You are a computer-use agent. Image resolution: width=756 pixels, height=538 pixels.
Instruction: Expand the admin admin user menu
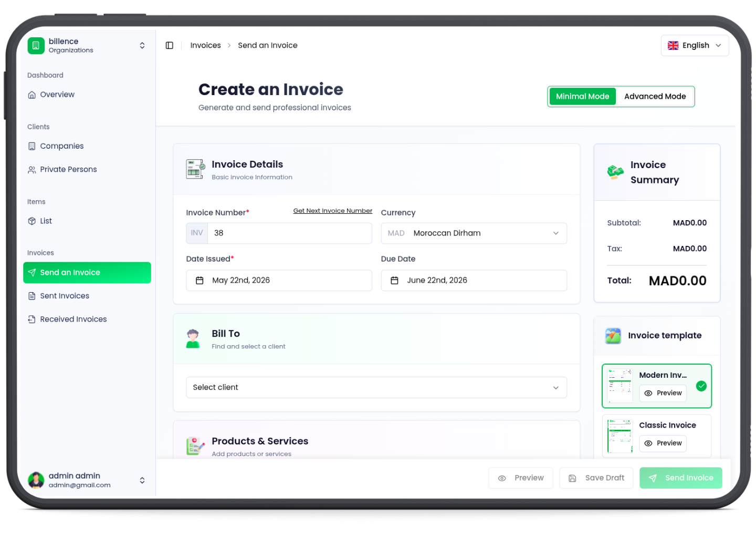click(x=142, y=480)
